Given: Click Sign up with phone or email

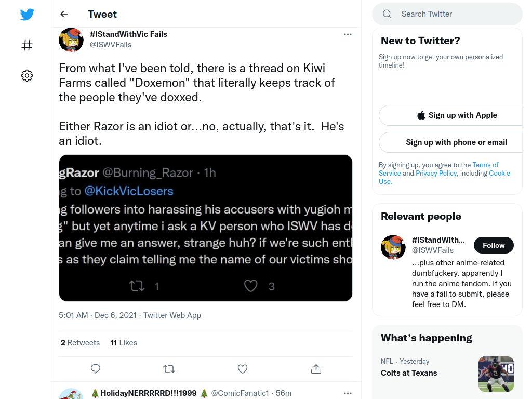Looking at the screenshot, I should 457,142.
